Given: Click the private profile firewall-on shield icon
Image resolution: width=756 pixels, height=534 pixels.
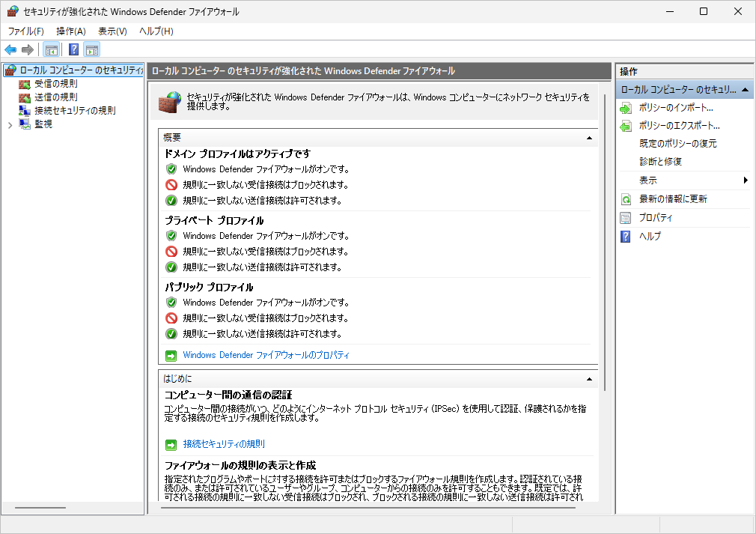Looking at the screenshot, I should pos(171,236).
